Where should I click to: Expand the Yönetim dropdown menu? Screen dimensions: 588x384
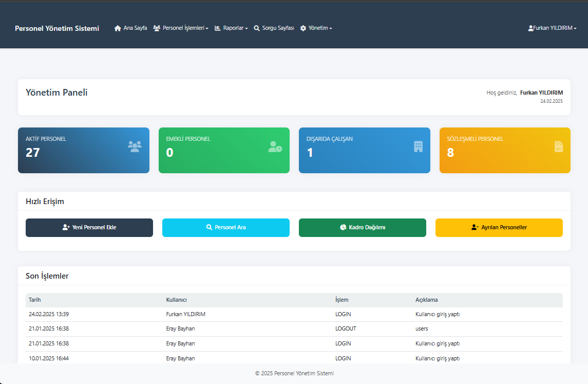pos(316,28)
